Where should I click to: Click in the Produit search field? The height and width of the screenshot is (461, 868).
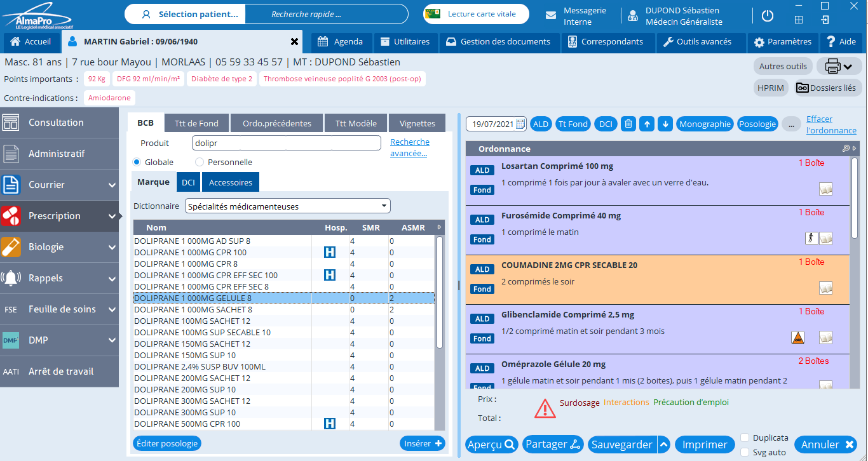click(286, 144)
